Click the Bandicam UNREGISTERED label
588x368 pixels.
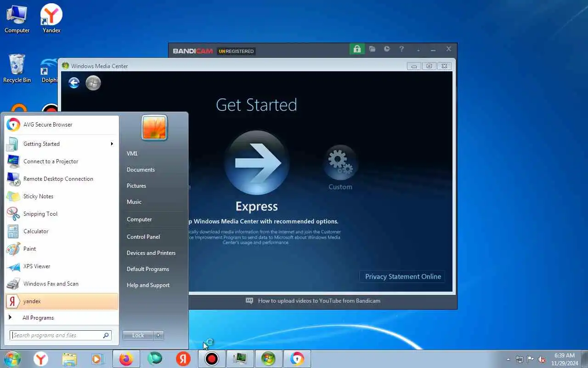click(x=236, y=51)
